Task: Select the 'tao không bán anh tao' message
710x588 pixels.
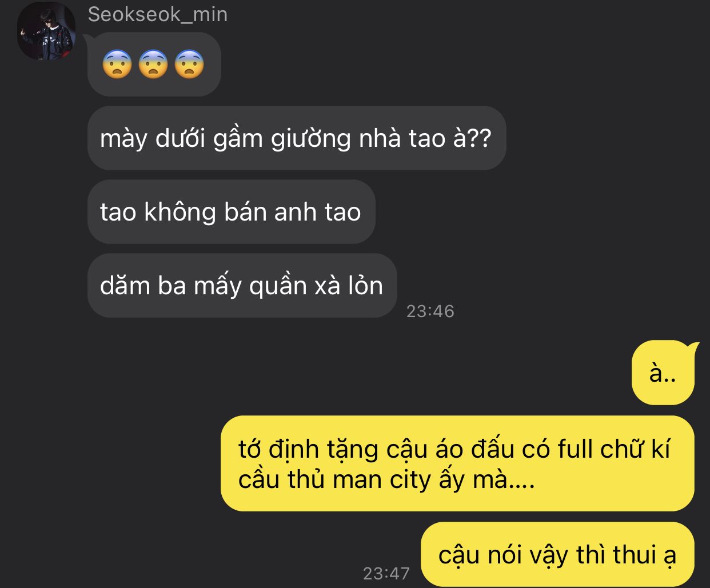Action: [x=231, y=212]
